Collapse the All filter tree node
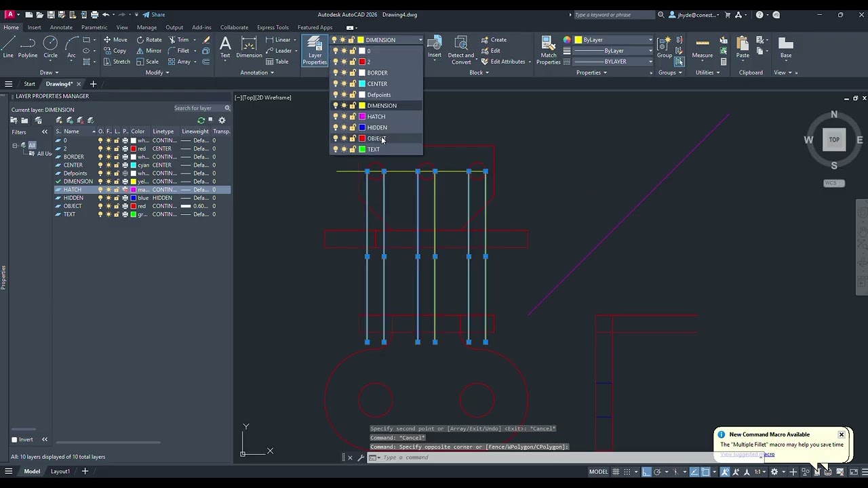This screenshot has height=488, width=868. click(x=15, y=146)
